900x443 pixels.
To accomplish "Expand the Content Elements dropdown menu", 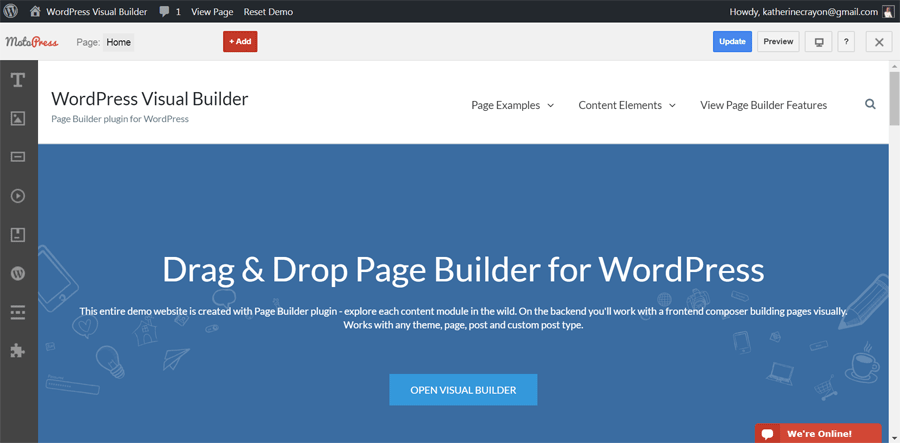I will [x=627, y=105].
